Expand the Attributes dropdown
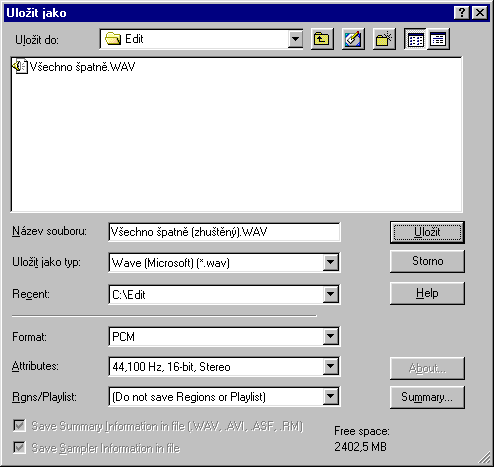This screenshot has height=467, width=494. (x=330, y=366)
